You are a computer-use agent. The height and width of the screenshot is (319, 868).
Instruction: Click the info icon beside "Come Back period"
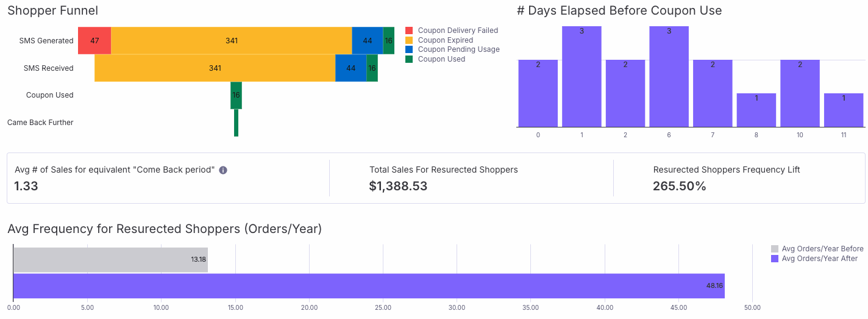(223, 170)
